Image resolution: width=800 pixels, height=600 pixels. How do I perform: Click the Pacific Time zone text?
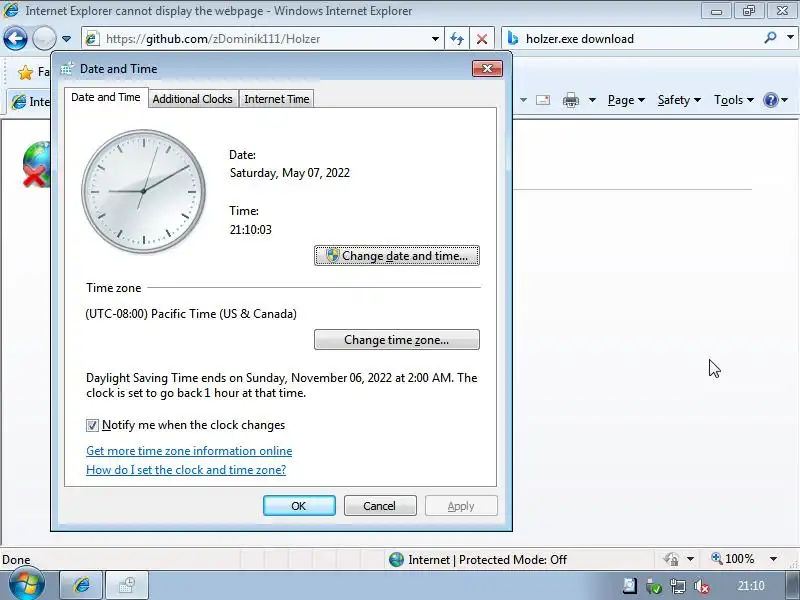(x=191, y=314)
